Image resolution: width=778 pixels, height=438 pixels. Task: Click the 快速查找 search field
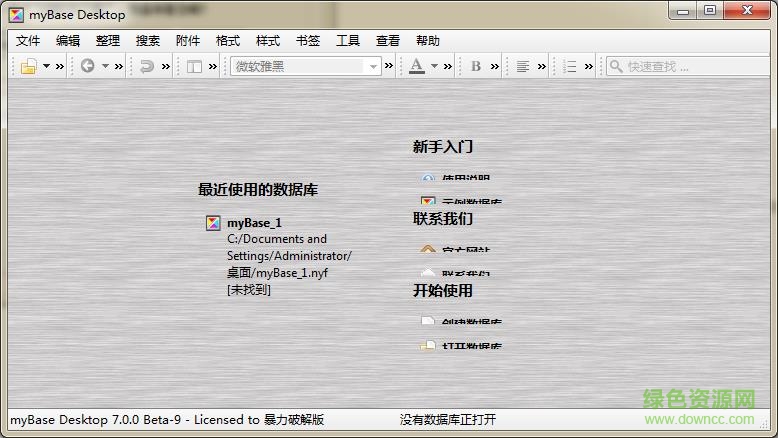click(x=692, y=67)
